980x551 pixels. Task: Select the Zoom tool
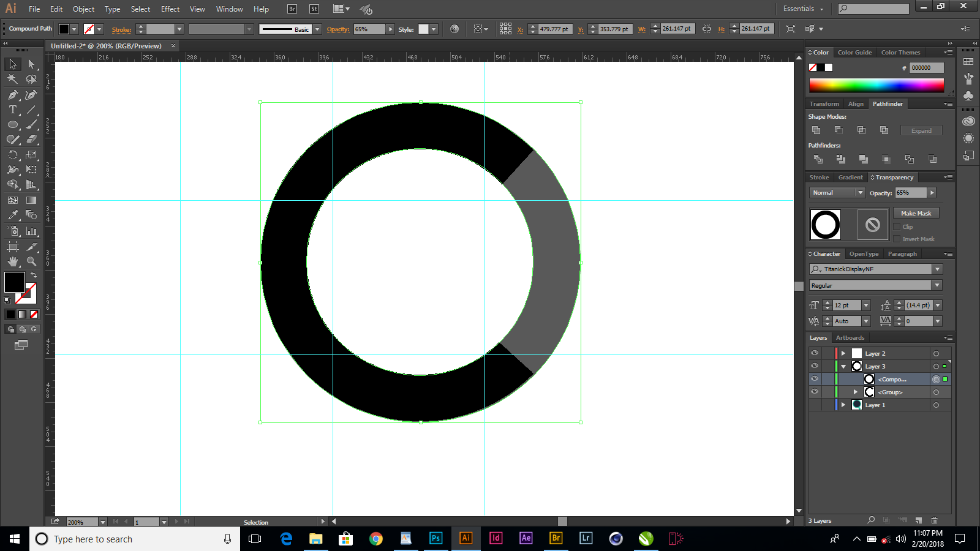pos(31,261)
